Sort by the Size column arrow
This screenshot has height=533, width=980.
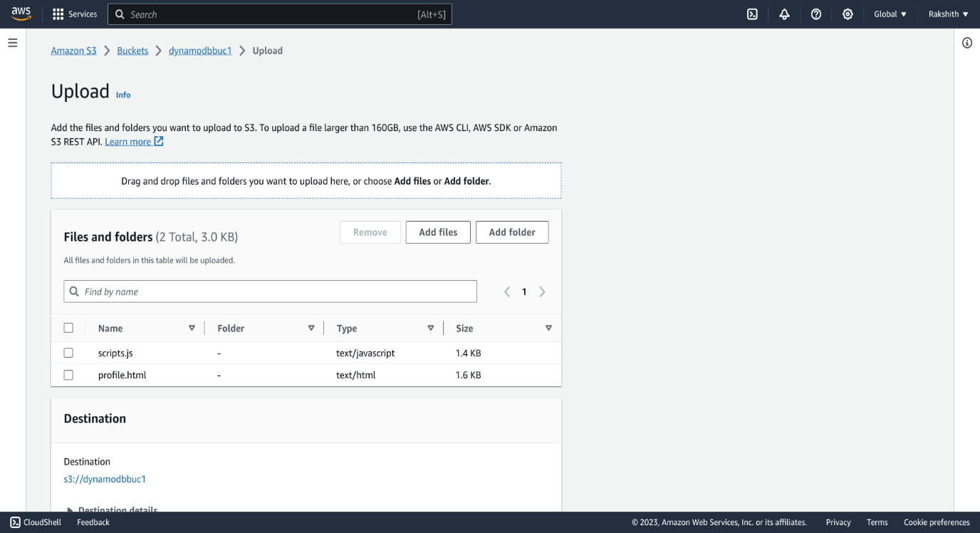[548, 328]
